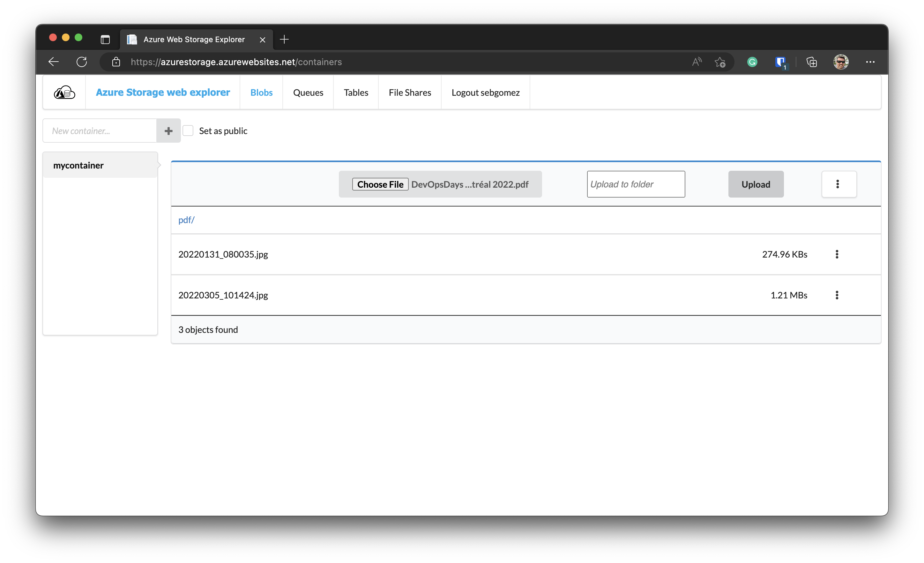The width and height of the screenshot is (924, 563).
Task: Toggle the Set as public checkbox
Action: (188, 131)
